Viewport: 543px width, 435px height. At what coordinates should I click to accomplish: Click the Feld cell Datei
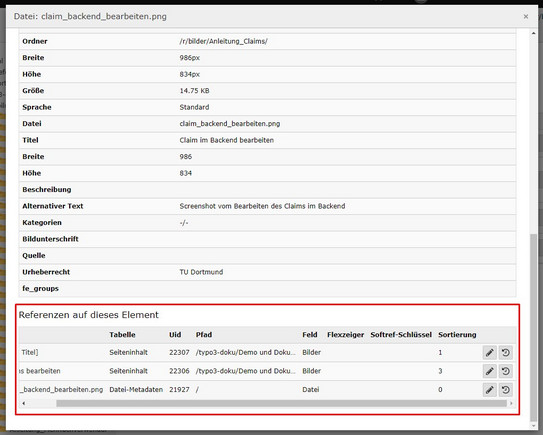point(311,390)
